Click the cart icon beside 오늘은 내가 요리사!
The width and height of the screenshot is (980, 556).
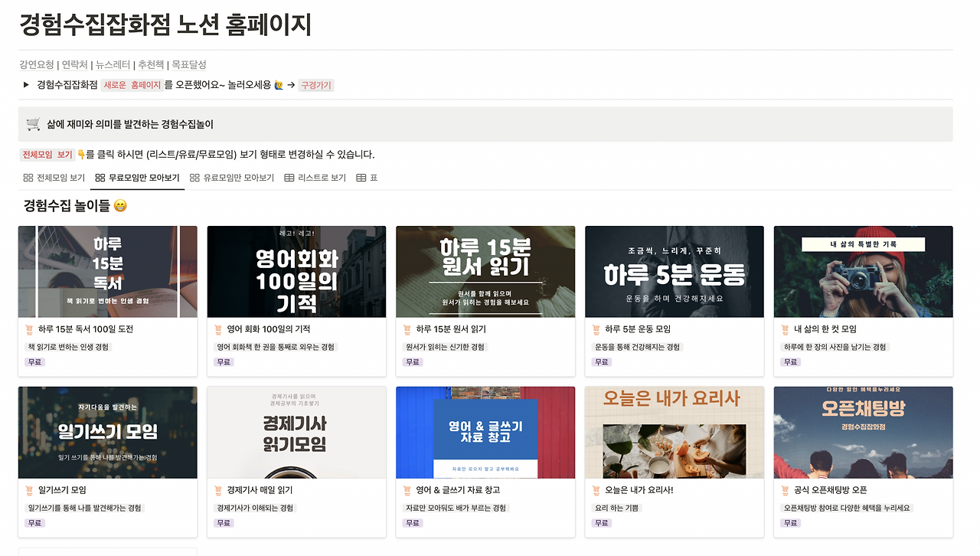pos(596,490)
